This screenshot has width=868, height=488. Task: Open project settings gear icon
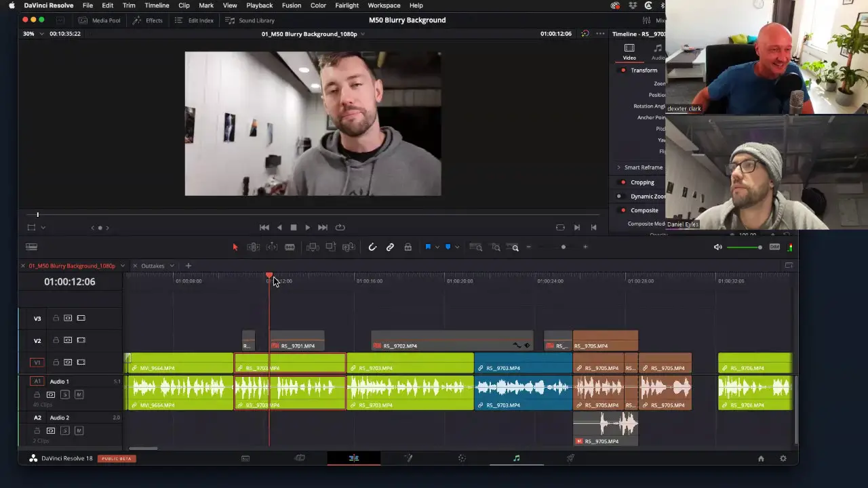point(783,458)
